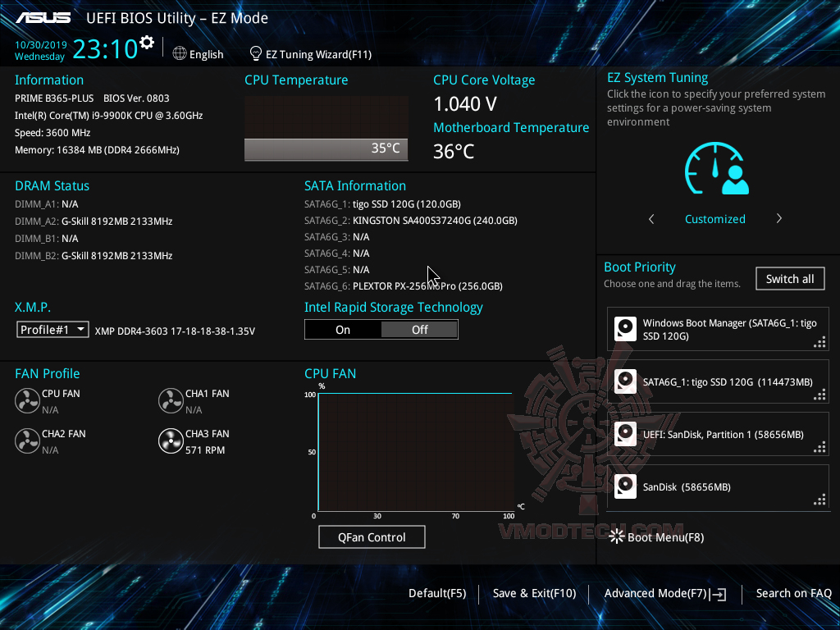Click the Intel Core i9-9900K CPU line
840x630 pixels.
click(109, 115)
